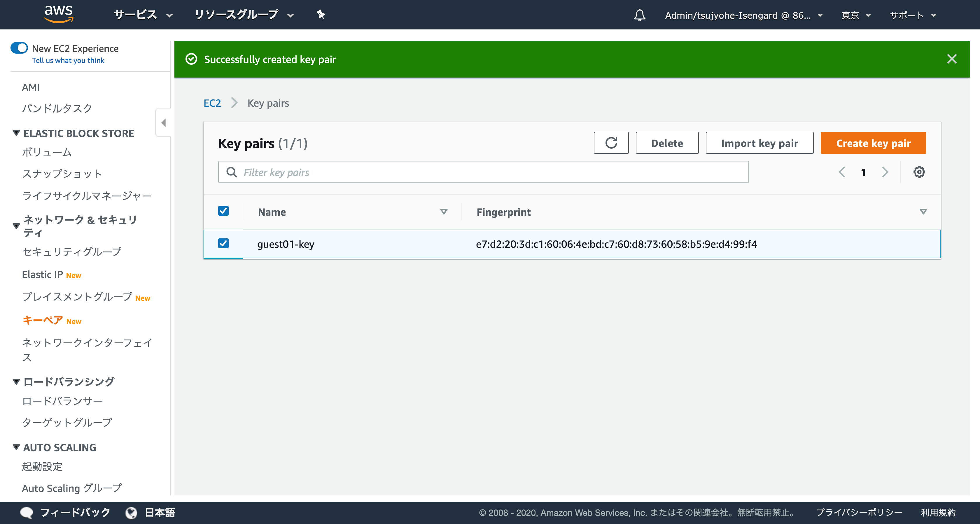This screenshot has width=980, height=524.
Task: Open the 東京 region dropdown
Action: 856,15
